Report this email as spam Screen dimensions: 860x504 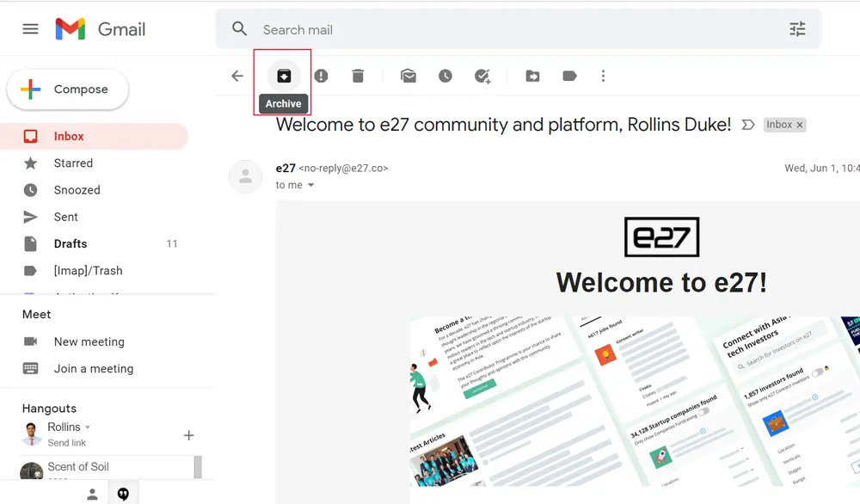tap(321, 76)
